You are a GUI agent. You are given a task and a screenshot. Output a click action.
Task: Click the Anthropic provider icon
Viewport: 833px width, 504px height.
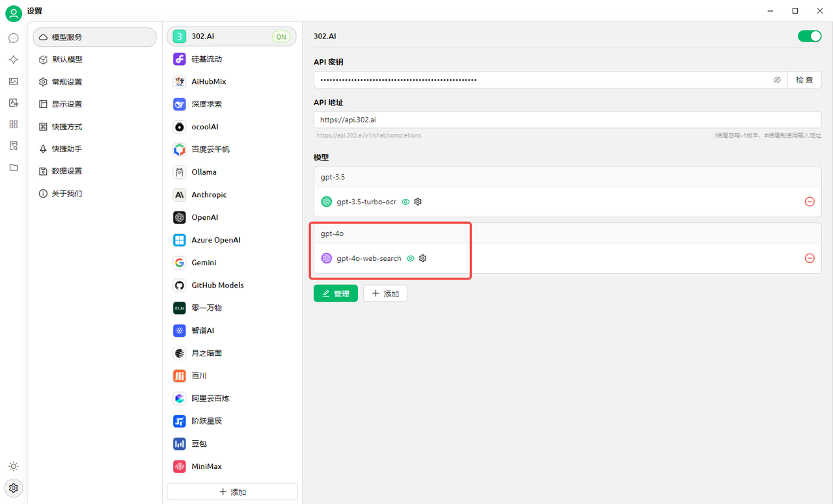pos(180,194)
